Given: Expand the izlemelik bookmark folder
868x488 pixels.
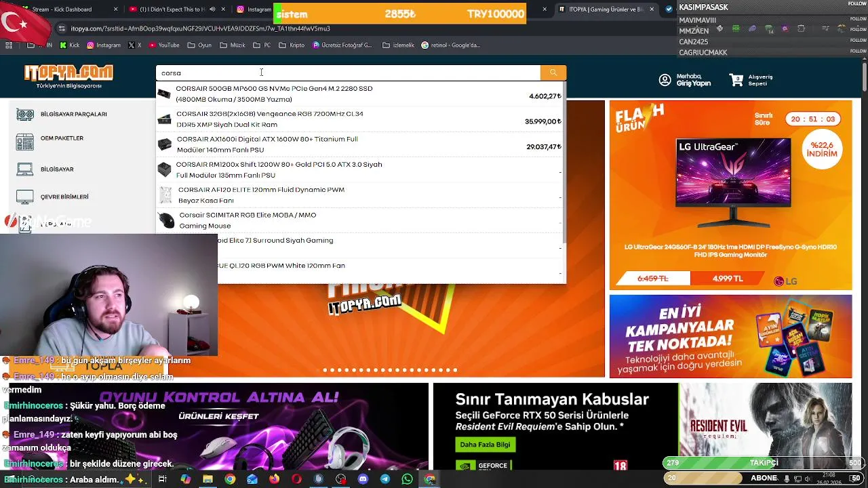Looking at the screenshot, I should pos(398,45).
